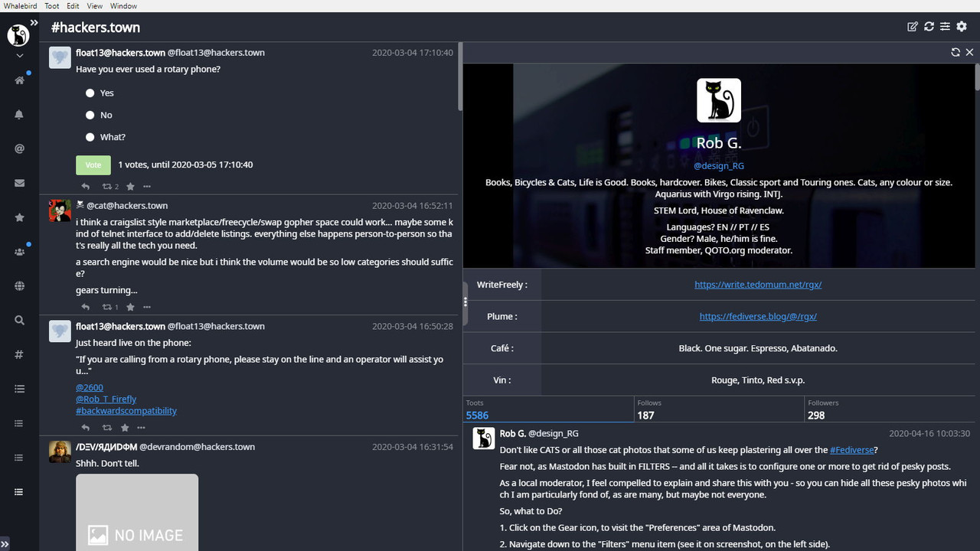Open the Window menu
980x551 pixels.
(123, 5)
